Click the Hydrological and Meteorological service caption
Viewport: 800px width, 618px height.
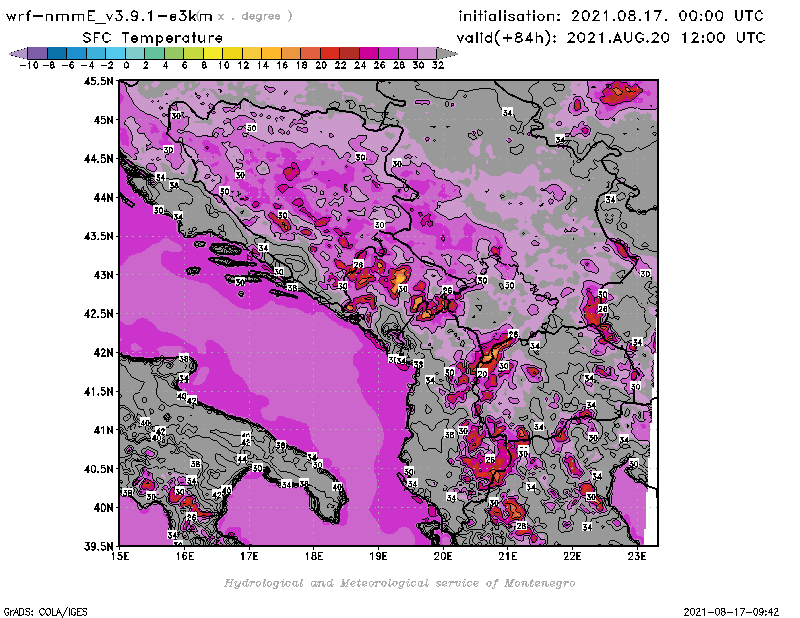click(399, 582)
